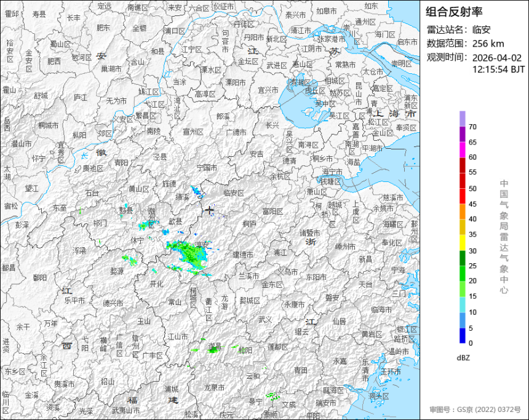The image size is (529, 420).
Task: Click the 歙县 map label
Action: coord(175,221)
